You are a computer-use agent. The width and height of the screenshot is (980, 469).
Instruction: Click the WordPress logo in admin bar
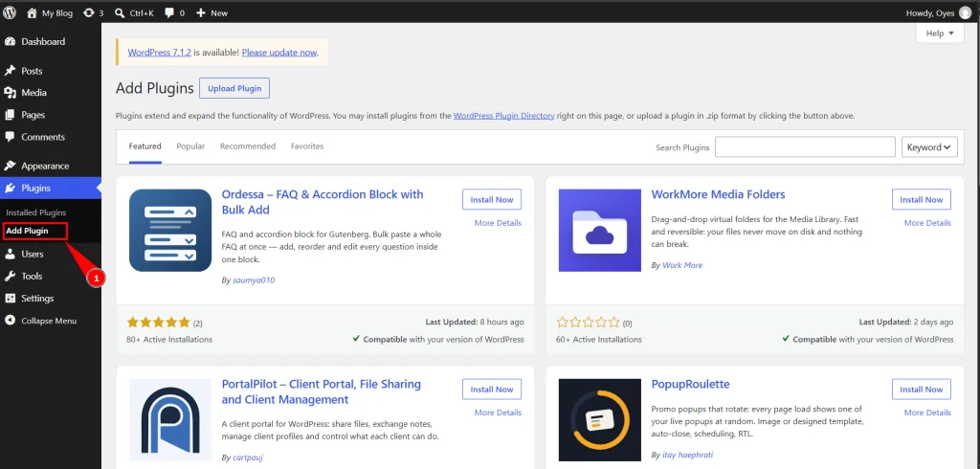click(x=10, y=12)
